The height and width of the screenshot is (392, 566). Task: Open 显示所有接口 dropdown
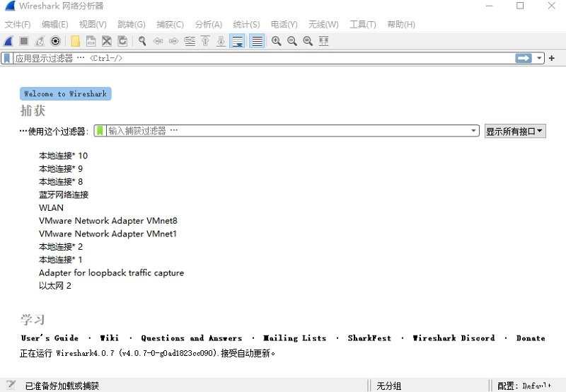(x=515, y=131)
